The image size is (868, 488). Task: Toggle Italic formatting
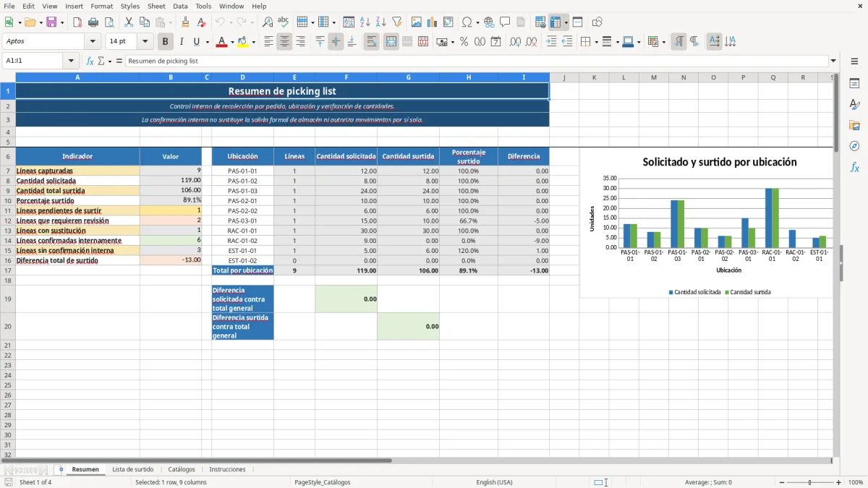(182, 42)
